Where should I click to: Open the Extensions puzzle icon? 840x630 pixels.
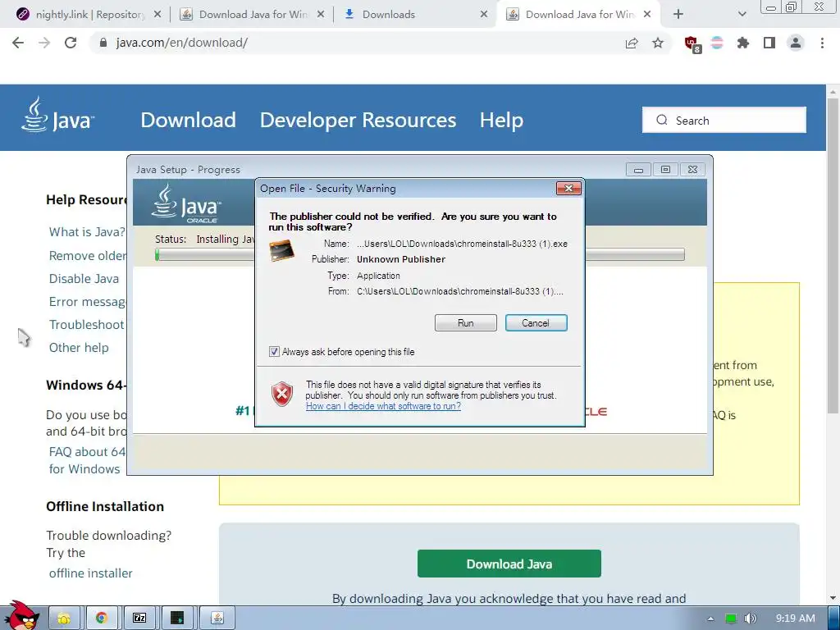pos(743,43)
